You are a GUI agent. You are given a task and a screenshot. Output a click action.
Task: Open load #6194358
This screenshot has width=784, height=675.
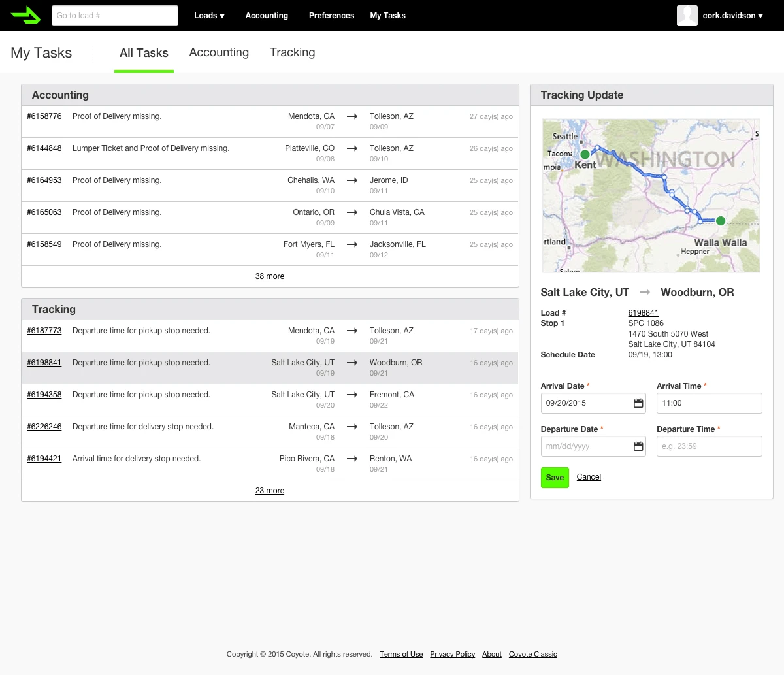(x=44, y=395)
